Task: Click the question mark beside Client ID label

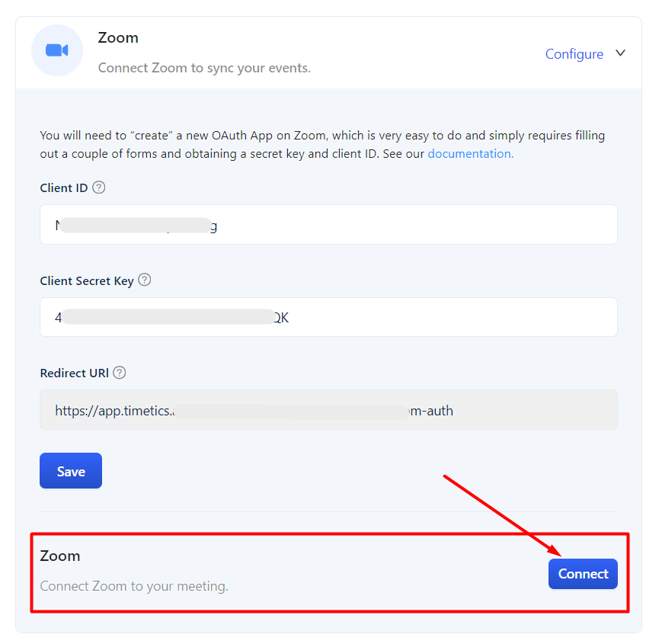Action: pyautogui.click(x=99, y=187)
